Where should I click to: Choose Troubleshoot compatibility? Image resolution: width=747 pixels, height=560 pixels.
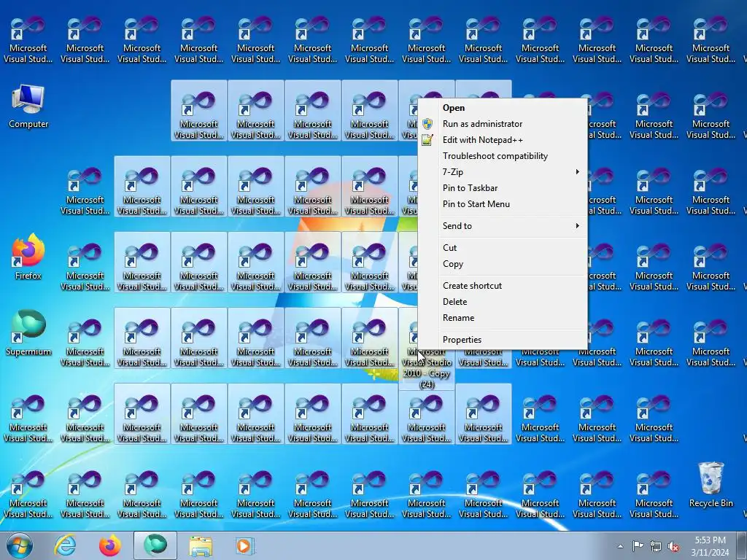click(x=503, y=156)
